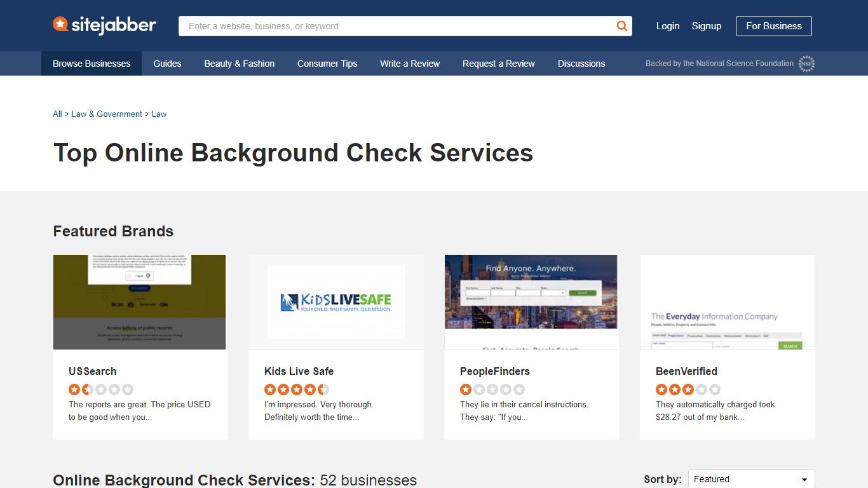The height and width of the screenshot is (488, 868).
Task: Open the PeopleFinders thumbnail image
Action: [531, 302]
